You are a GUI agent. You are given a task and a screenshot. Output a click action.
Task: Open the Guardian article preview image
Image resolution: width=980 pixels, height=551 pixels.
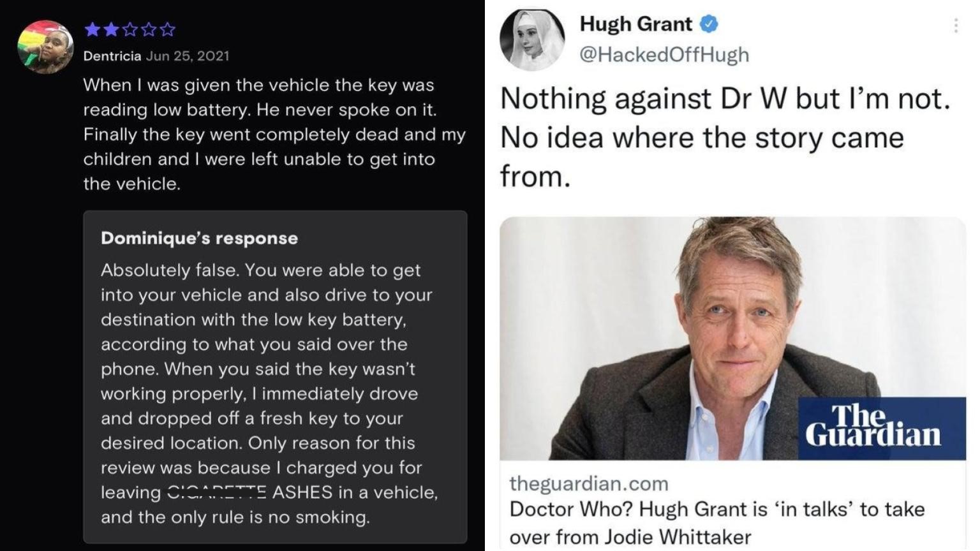click(732, 338)
